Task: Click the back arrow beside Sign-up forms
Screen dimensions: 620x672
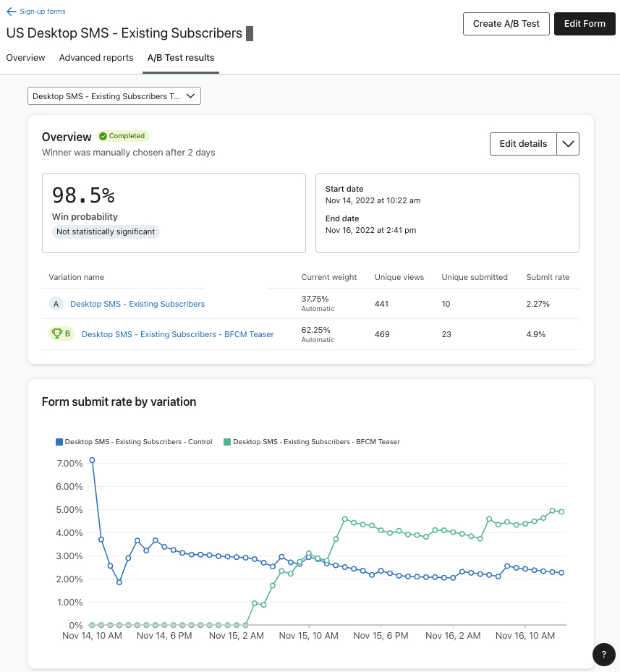Action: click(x=10, y=11)
